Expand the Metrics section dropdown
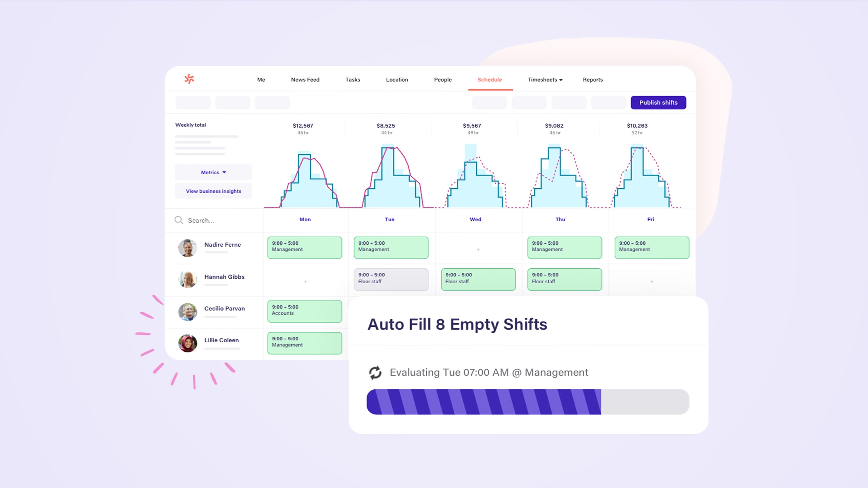 tap(213, 172)
